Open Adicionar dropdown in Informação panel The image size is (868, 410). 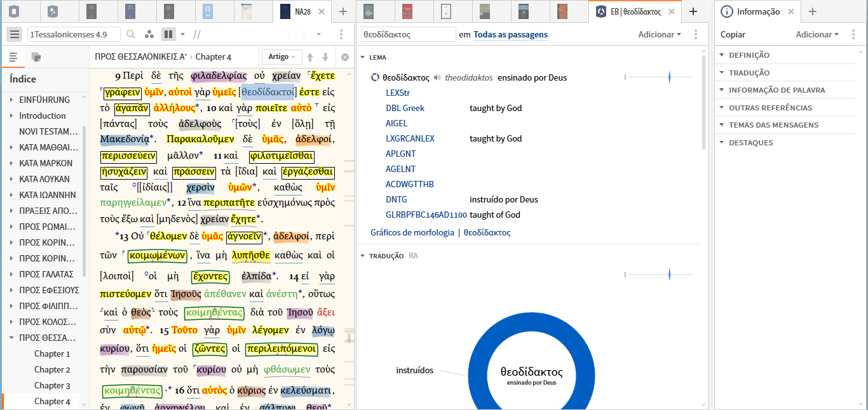[x=817, y=34]
